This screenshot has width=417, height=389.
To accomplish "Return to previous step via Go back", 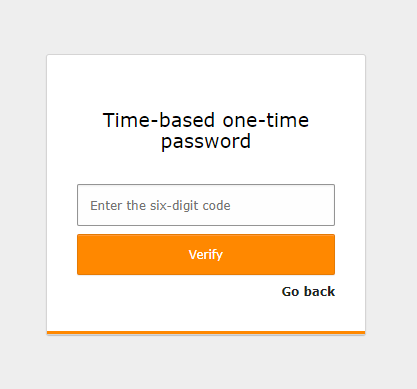I will point(308,292).
